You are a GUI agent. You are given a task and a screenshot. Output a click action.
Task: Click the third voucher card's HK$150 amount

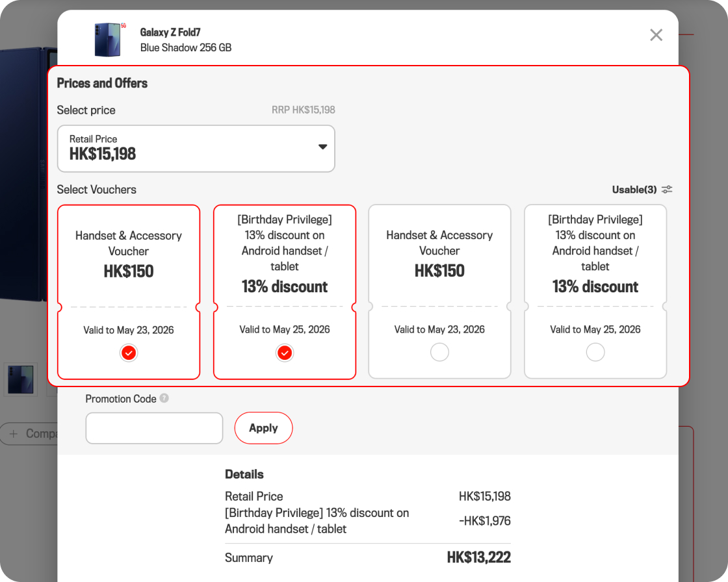pyautogui.click(x=439, y=271)
